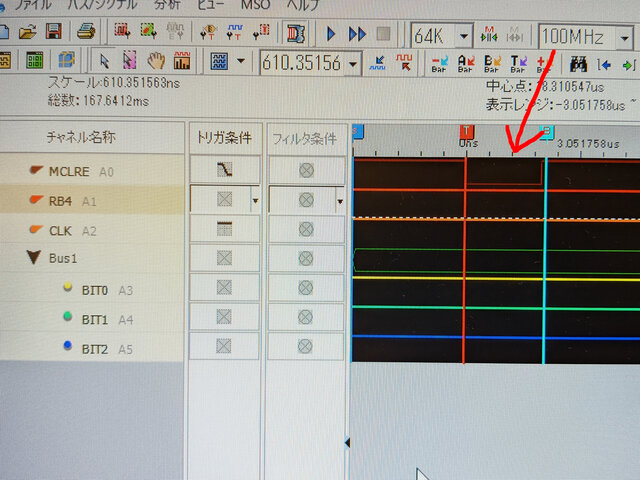Click the フィルタ条件 column header
The width and height of the screenshot is (640, 480).
pos(305,139)
